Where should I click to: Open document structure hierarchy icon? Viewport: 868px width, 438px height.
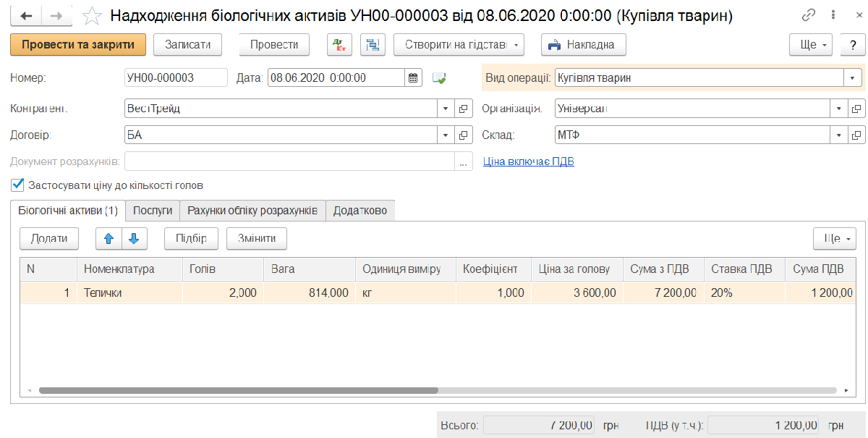373,45
